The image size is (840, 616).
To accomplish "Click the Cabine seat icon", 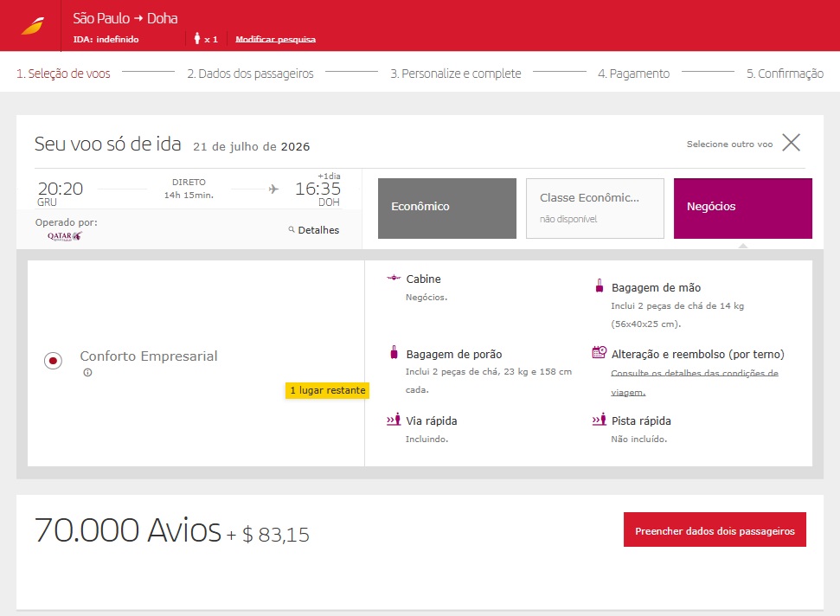I will tap(394, 279).
